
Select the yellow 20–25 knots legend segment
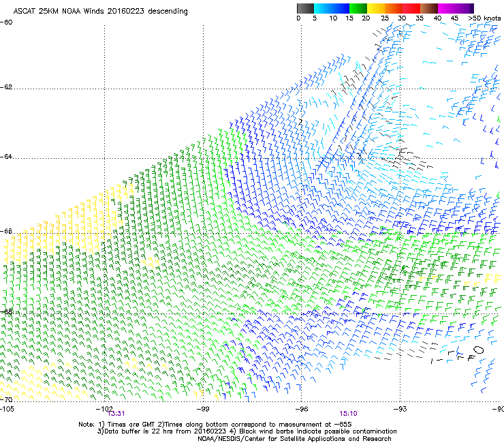click(x=376, y=8)
